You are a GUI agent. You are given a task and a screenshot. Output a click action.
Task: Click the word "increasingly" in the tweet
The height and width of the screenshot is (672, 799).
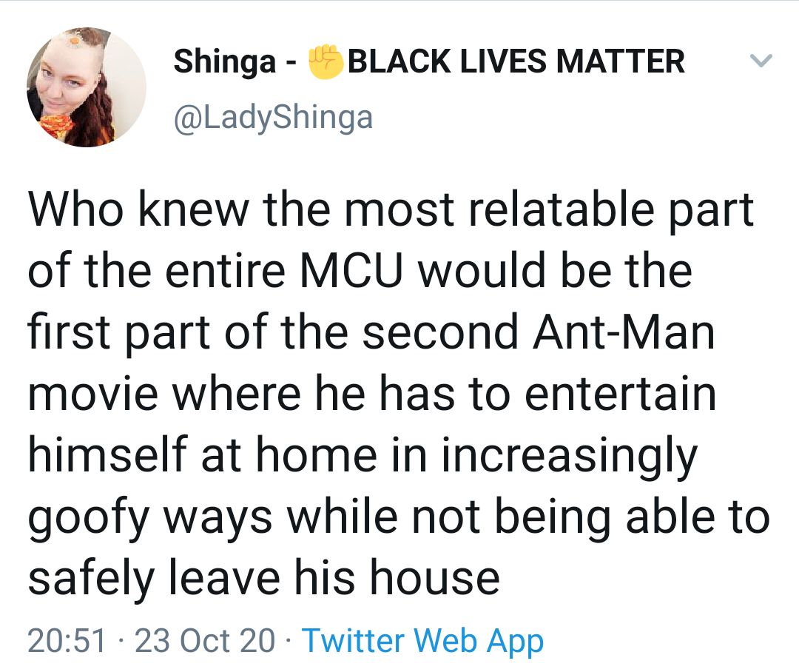coord(569,455)
